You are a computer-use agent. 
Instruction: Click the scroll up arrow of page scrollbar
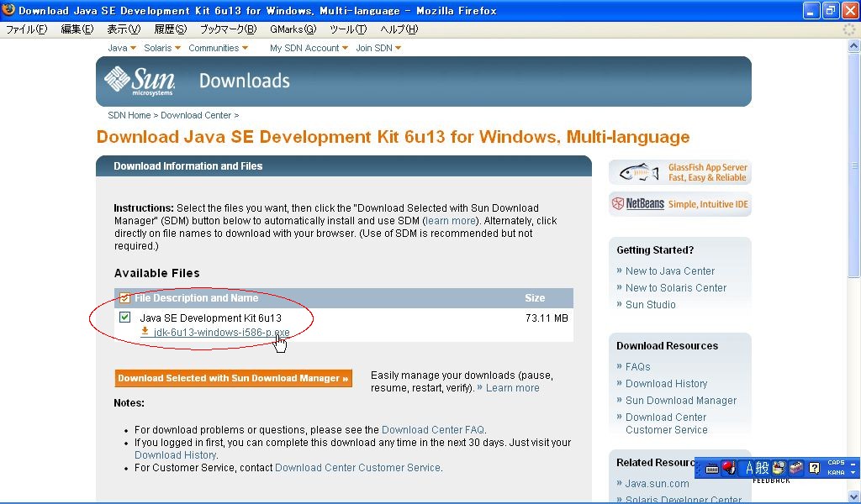tap(854, 46)
